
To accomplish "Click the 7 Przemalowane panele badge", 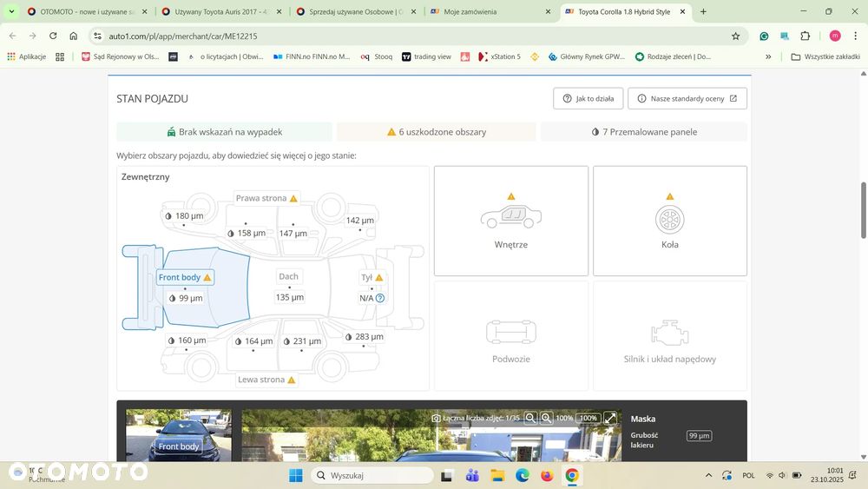I will 644,132.
